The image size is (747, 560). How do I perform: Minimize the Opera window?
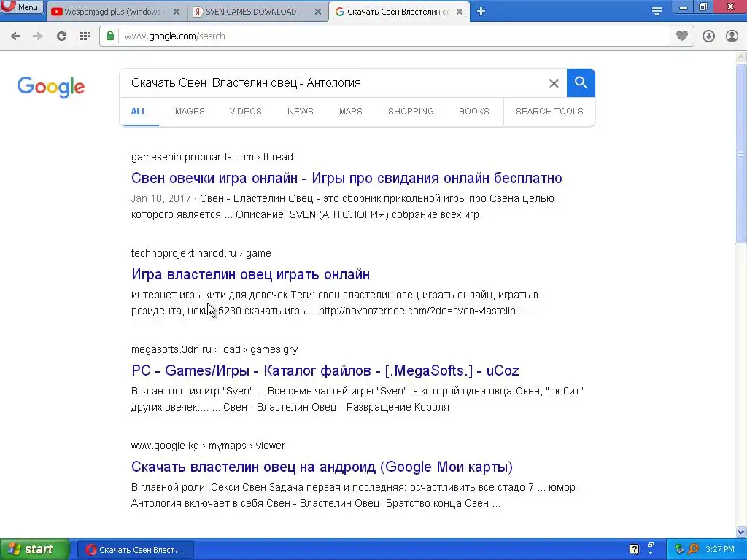[x=683, y=7]
